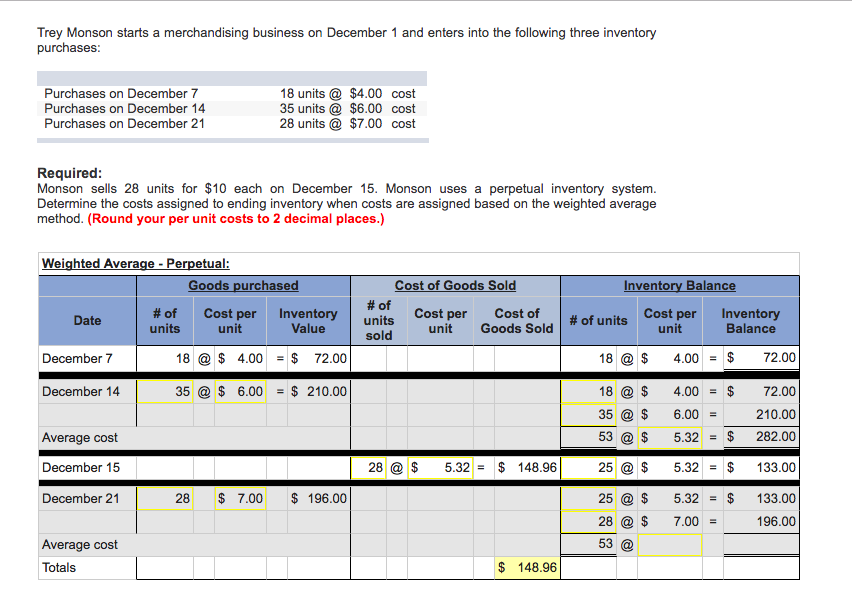Click the "Date" column header
Viewport: 852px width, 598px height.
point(87,320)
